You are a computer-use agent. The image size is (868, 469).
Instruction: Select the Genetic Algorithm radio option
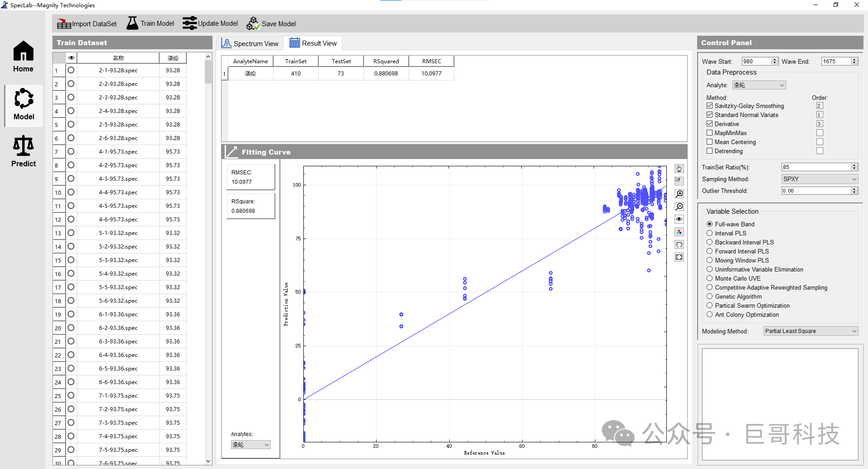pyautogui.click(x=710, y=296)
